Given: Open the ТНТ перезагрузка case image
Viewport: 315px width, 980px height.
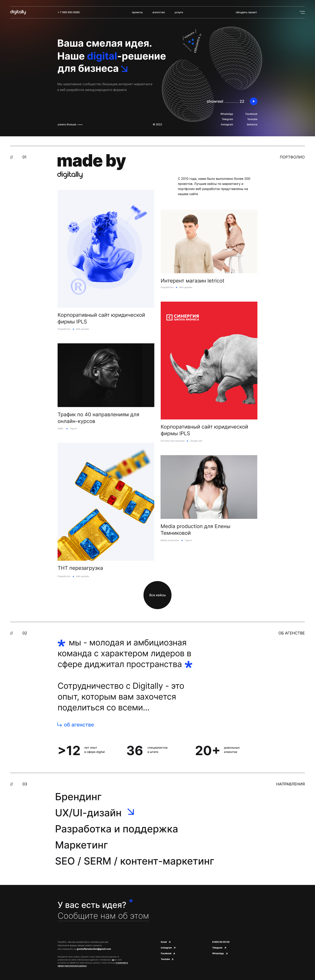Looking at the screenshot, I should [106, 501].
